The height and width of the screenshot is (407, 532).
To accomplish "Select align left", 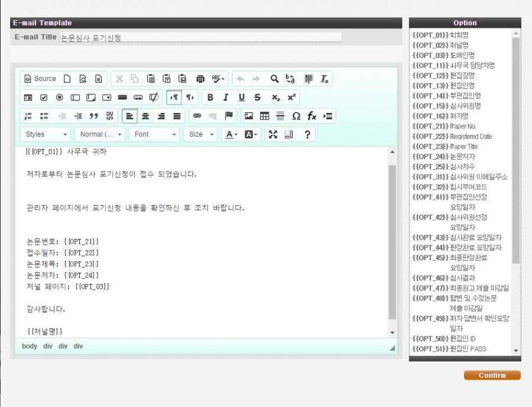I will coord(129,116).
